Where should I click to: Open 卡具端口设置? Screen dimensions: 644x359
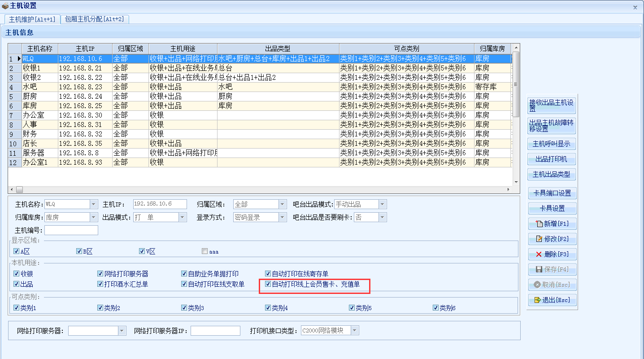[x=552, y=193]
